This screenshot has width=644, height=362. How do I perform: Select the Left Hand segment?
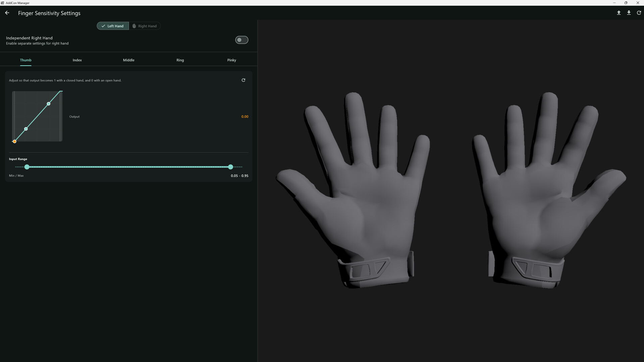(113, 26)
